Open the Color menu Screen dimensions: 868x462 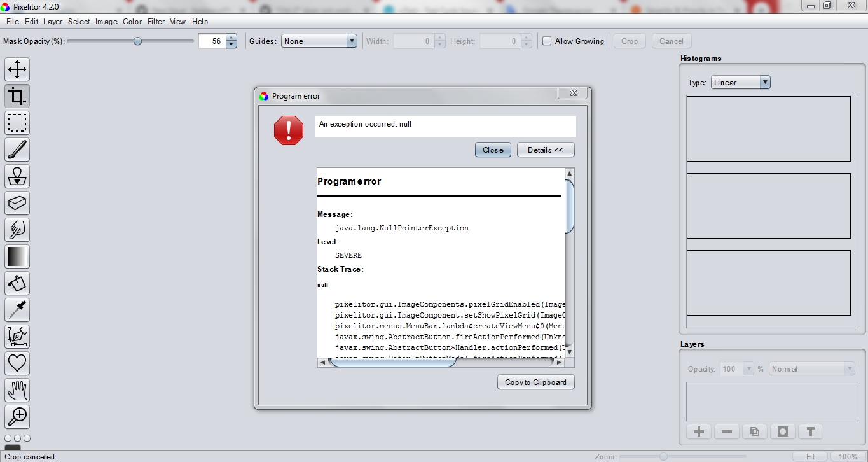[132, 22]
